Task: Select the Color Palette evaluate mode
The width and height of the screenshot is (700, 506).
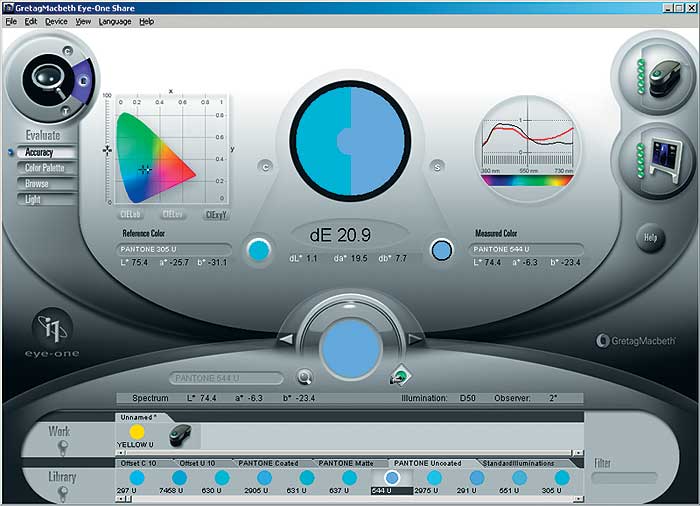Action: [x=44, y=168]
